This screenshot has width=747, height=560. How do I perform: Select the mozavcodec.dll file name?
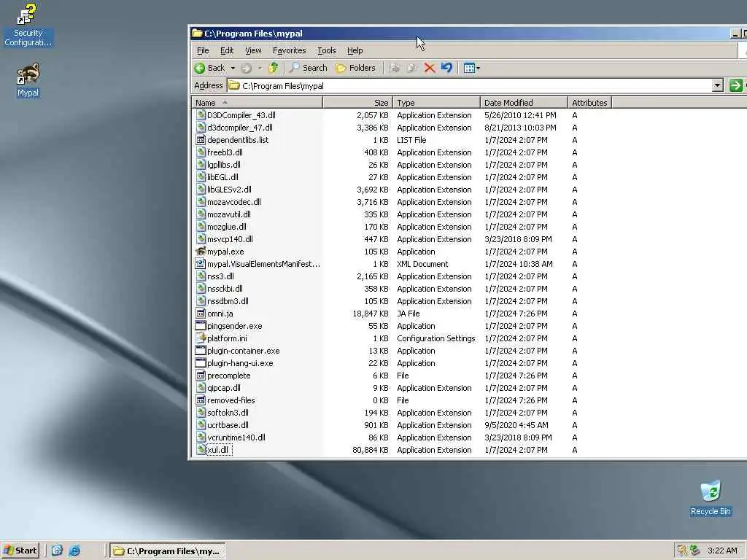click(x=234, y=202)
